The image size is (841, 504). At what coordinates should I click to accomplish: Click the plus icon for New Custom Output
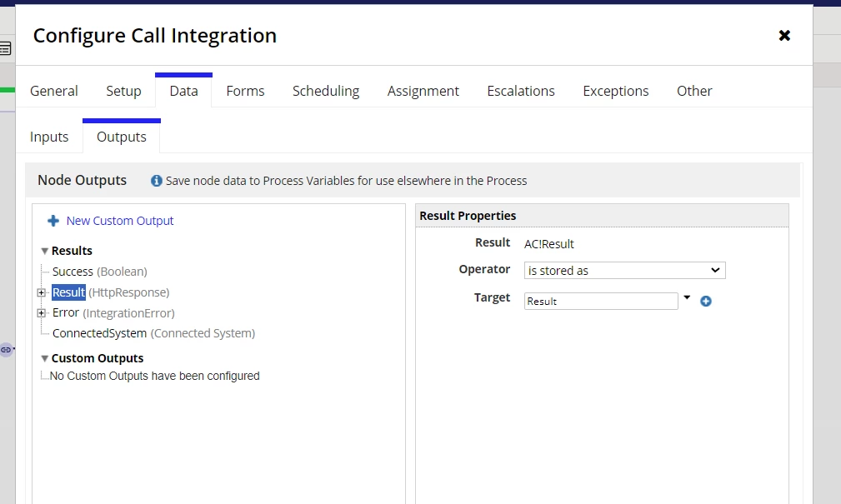53,221
